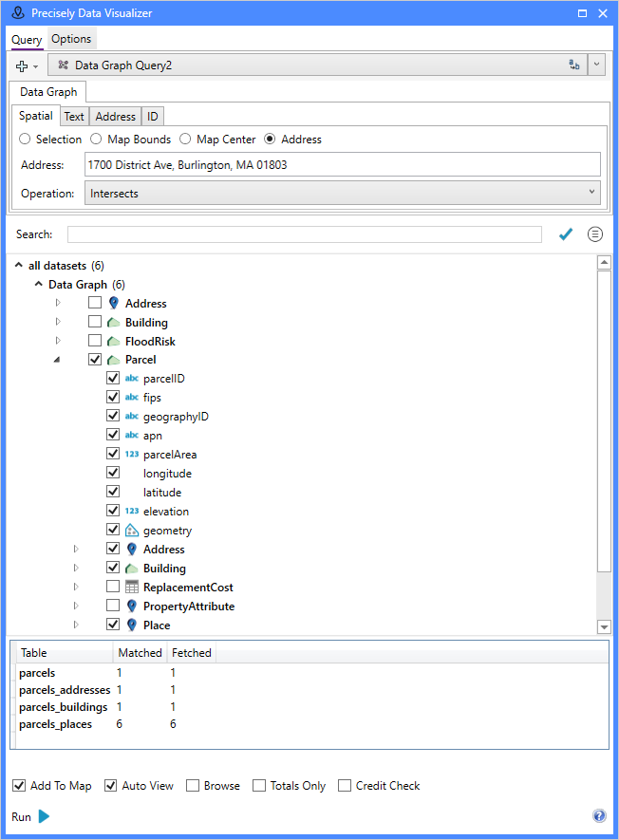619x840 pixels.
Task: Click the tree vertical scrollbar thumb
Action: 604,421
